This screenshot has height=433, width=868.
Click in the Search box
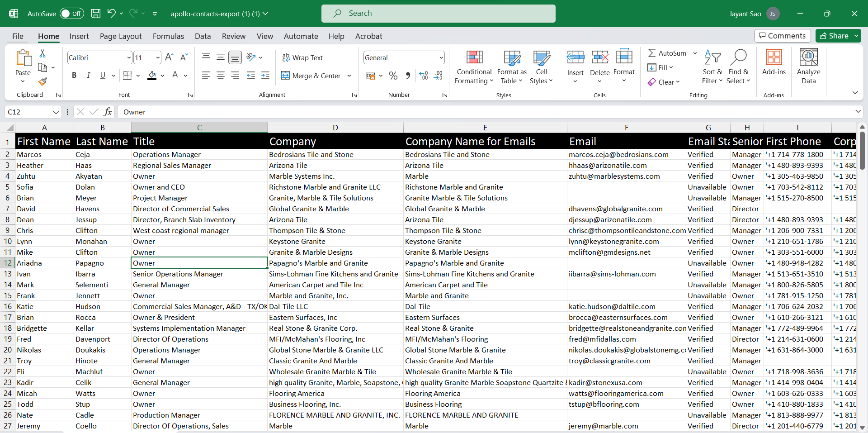click(439, 14)
